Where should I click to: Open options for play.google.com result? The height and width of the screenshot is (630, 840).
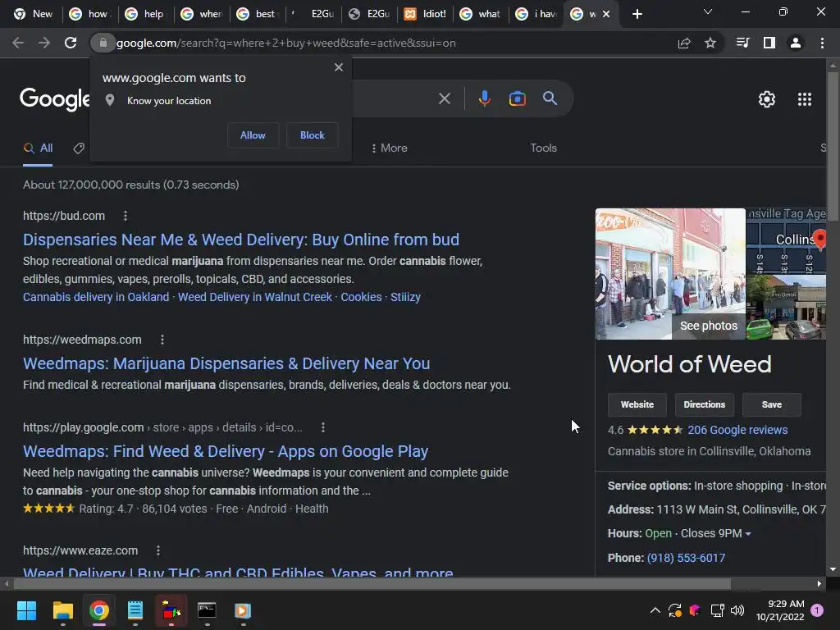click(322, 427)
